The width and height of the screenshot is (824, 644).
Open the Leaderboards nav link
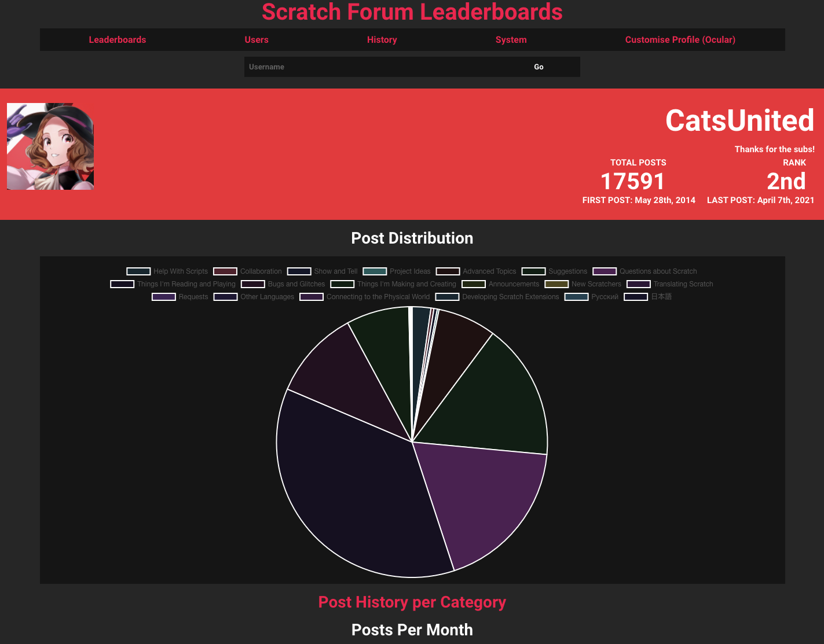(117, 40)
